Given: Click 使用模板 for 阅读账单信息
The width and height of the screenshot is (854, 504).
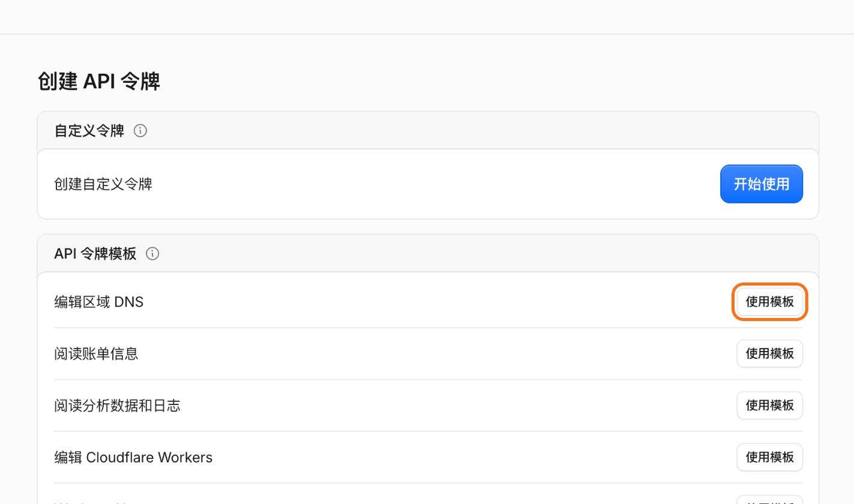Looking at the screenshot, I should 770,354.
